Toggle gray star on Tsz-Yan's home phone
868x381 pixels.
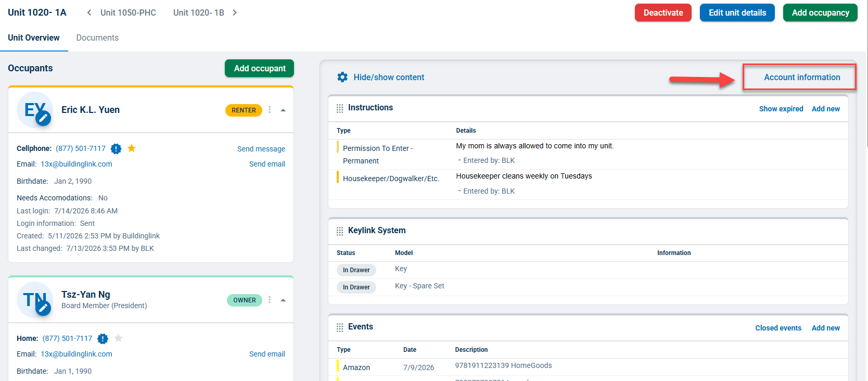[119, 338]
